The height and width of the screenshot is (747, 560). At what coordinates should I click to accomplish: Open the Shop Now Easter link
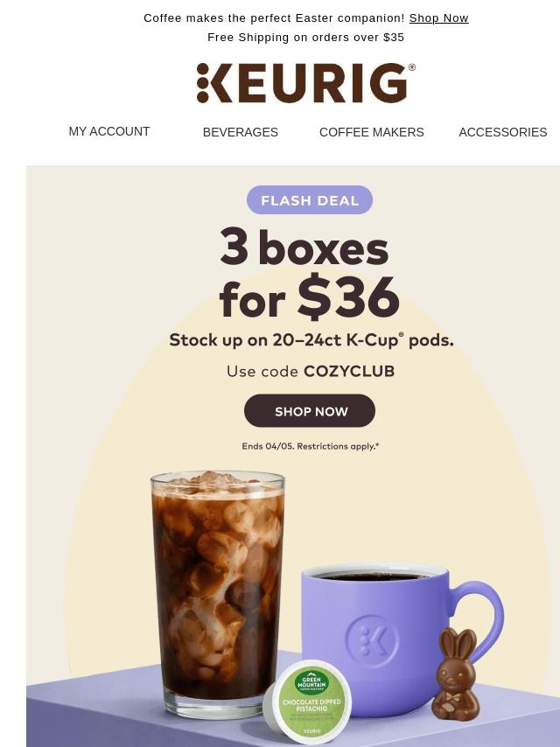[439, 18]
